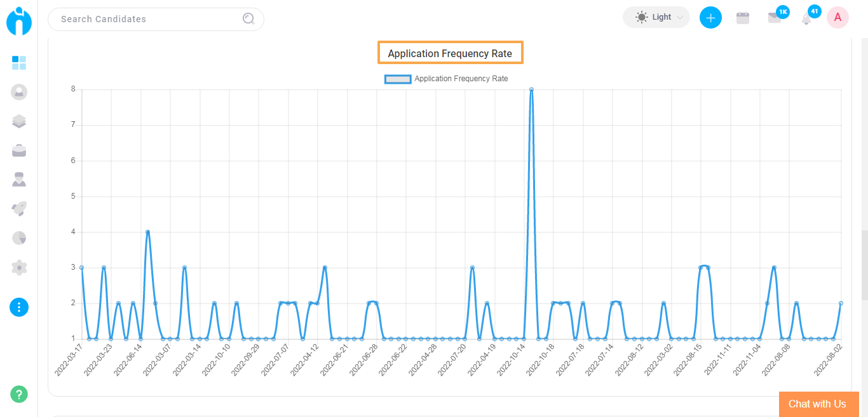Click the Chat with Us button

818,404
